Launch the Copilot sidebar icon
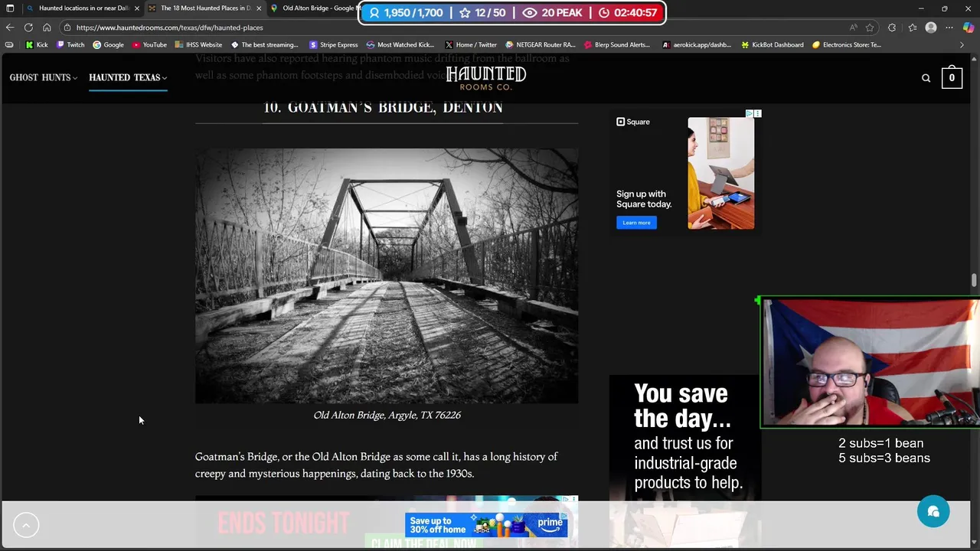This screenshot has height=551, width=980. (969, 28)
